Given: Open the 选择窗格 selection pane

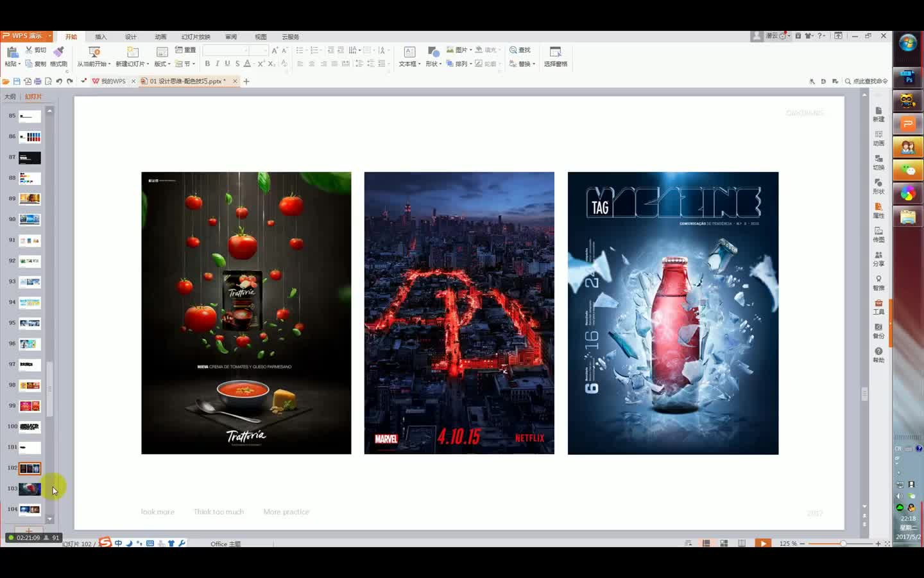Looking at the screenshot, I should pos(556,57).
